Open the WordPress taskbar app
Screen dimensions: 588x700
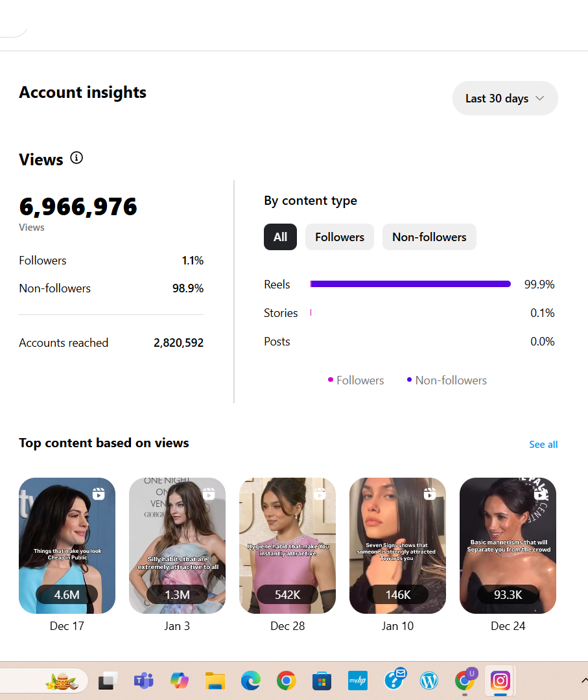(x=429, y=681)
